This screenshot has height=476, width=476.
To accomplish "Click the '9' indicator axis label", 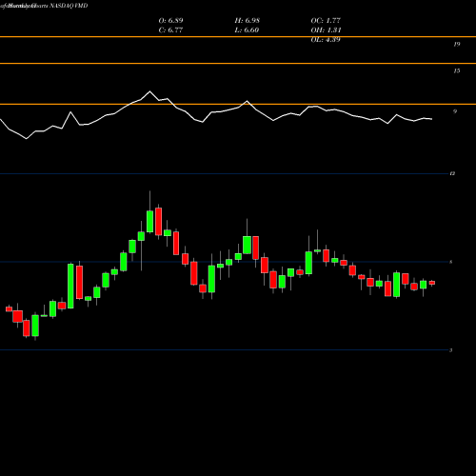I will click(x=455, y=111).
